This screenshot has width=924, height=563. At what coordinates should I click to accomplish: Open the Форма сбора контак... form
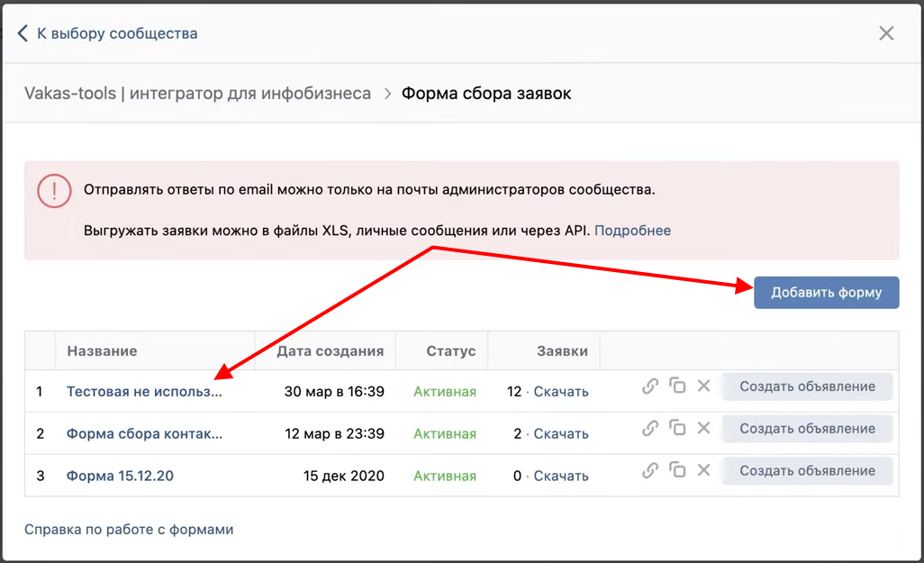coord(144,433)
